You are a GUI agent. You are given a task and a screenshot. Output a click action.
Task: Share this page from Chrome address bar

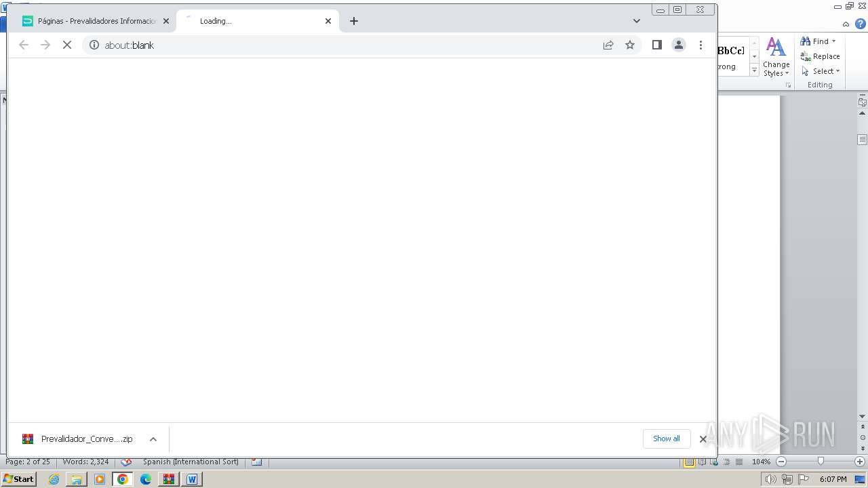[608, 45]
